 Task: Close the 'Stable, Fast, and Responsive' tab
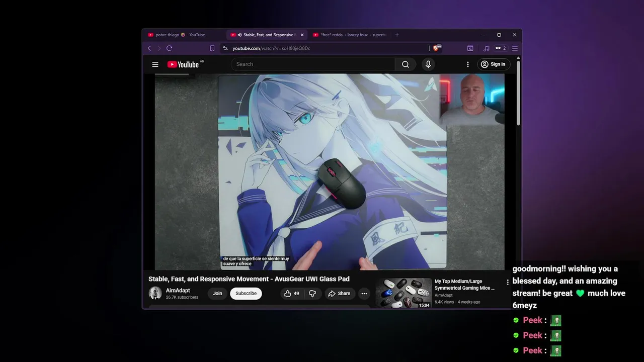(302, 35)
